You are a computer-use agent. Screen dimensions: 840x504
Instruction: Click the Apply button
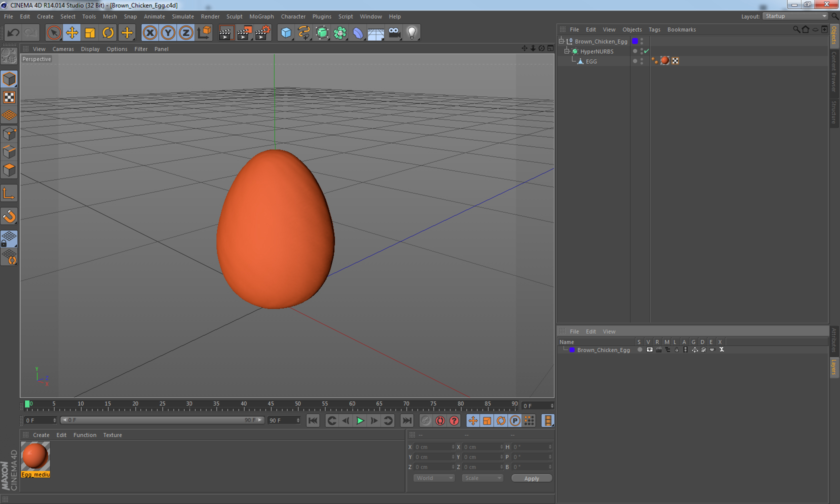point(531,478)
